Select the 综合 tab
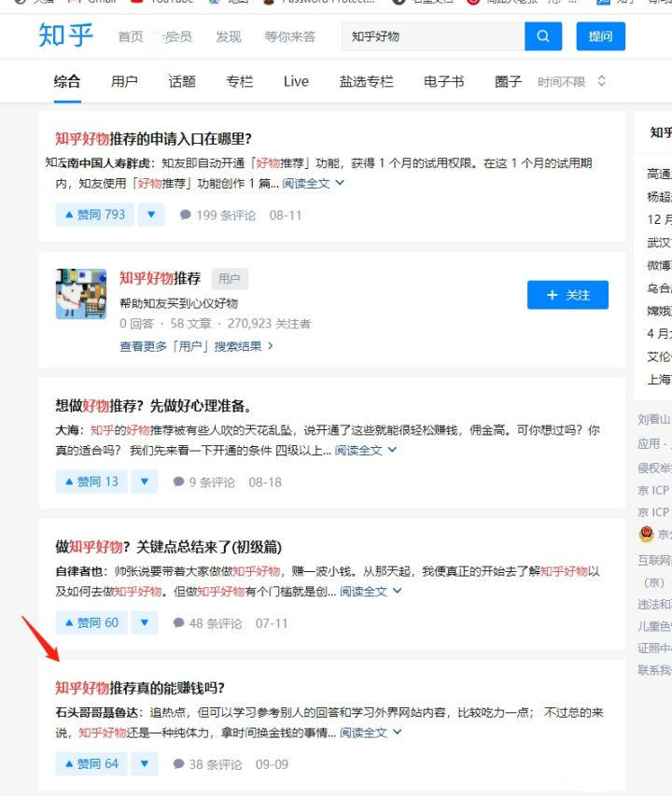The image size is (672, 796). [x=67, y=81]
